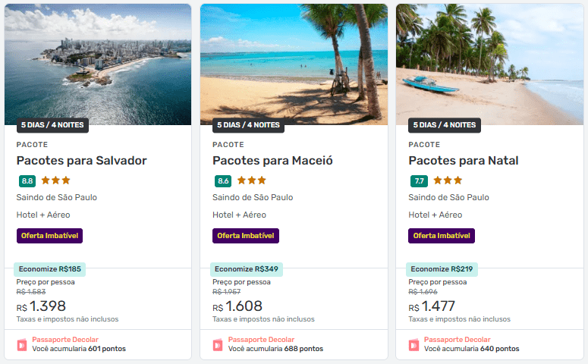Click Passaporte Decolar link on Natal card

pyautogui.click(x=458, y=339)
